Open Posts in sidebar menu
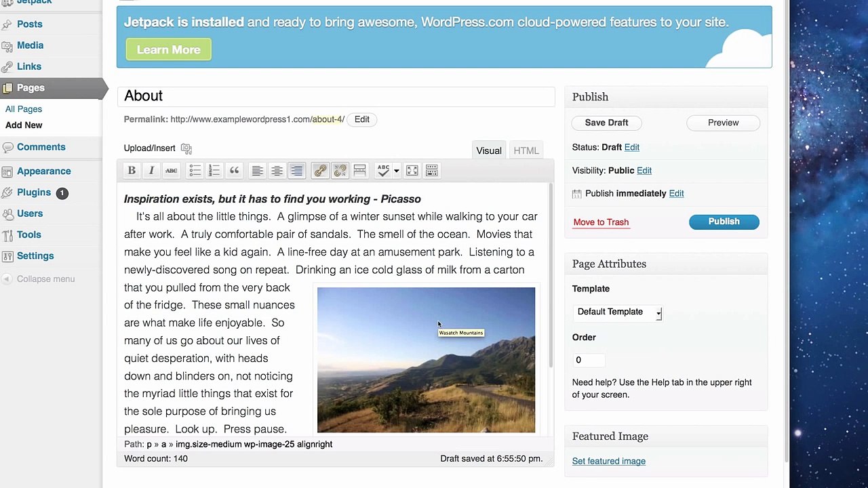The height and width of the screenshot is (488, 868). [30, 24]
